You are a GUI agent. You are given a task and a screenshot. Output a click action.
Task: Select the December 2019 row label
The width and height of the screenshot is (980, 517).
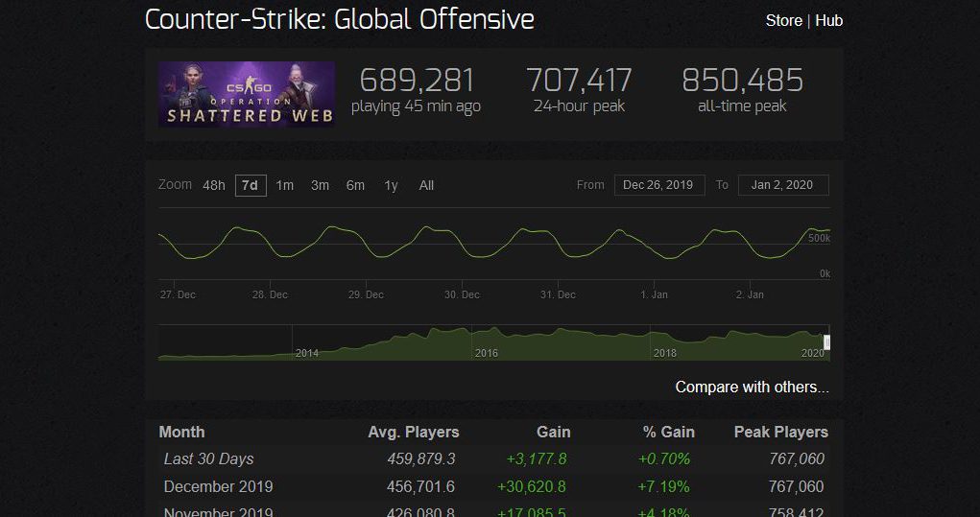pyautogui.click(x=218, y=486)
